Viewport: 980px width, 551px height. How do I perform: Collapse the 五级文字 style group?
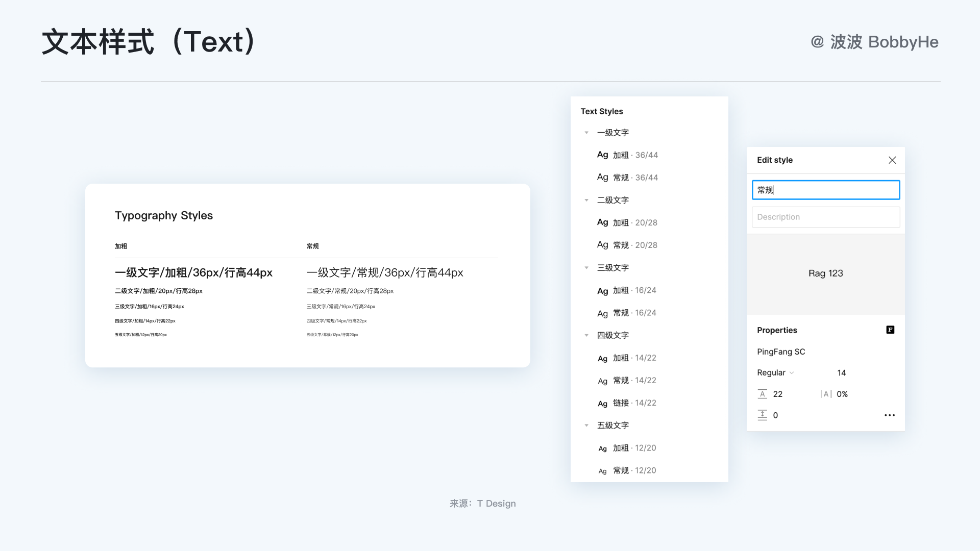586,425
